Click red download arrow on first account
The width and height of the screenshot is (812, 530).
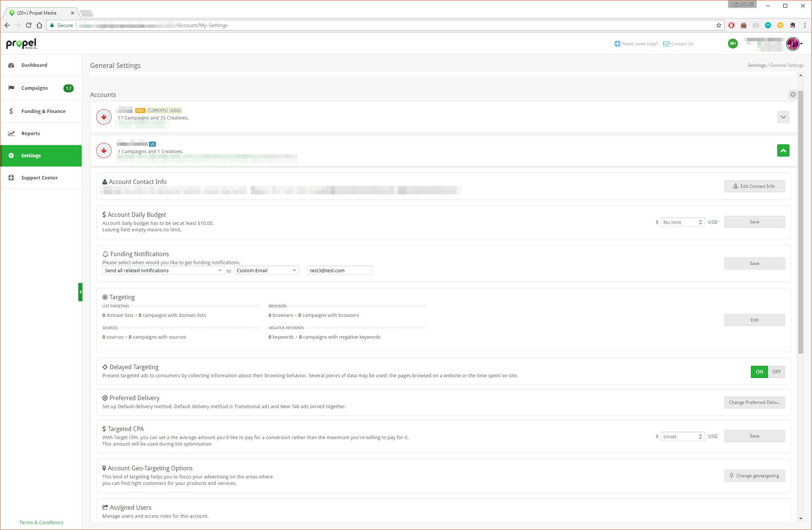(x=104, y=117)
